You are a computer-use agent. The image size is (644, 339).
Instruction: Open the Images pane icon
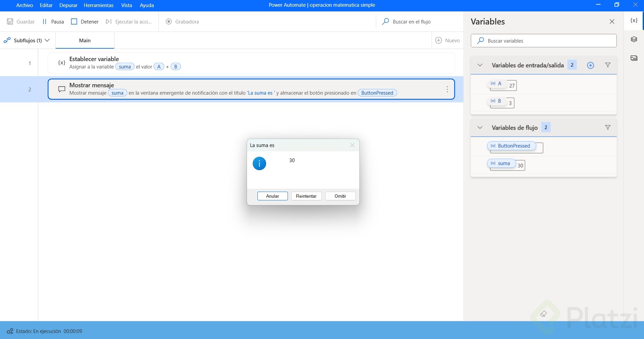(634, 58)
